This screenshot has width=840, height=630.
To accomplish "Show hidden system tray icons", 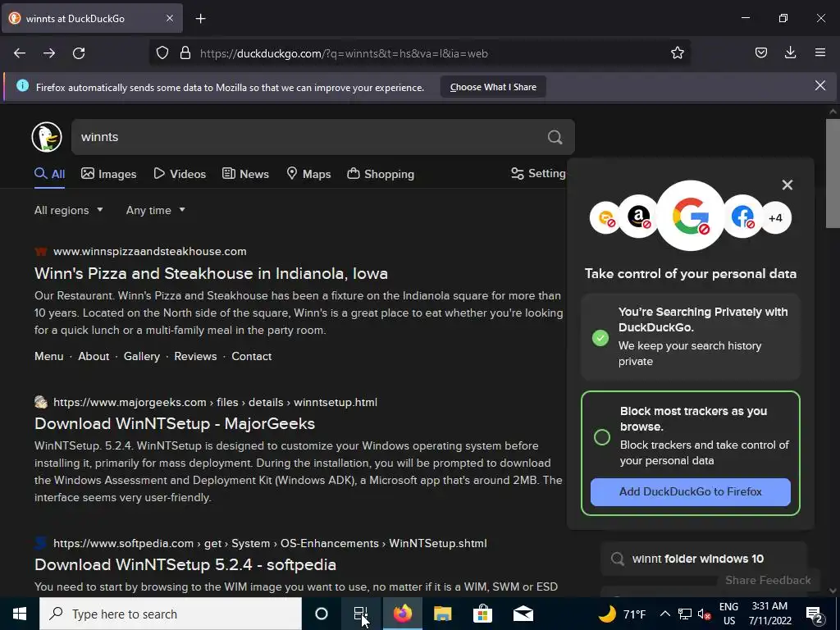I will click(664, 614).
